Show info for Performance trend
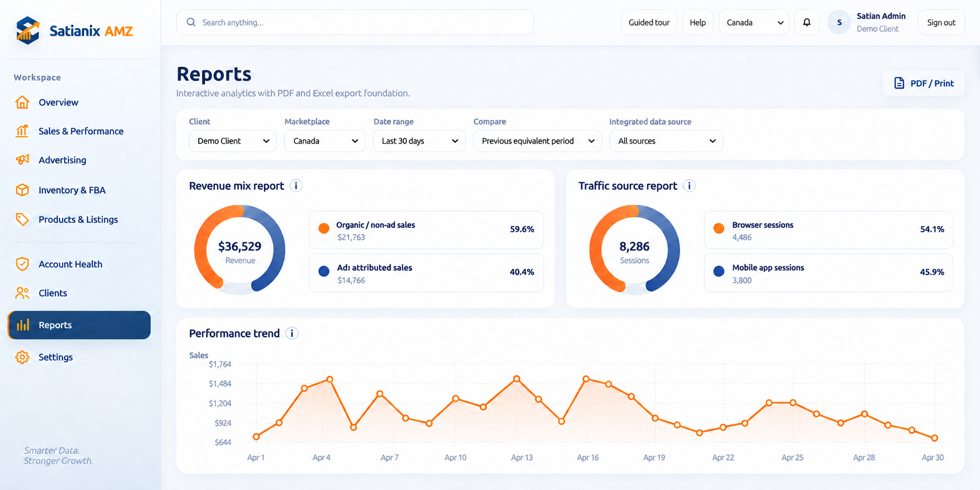Screen dimensions: 980x490 click(292, 333)
